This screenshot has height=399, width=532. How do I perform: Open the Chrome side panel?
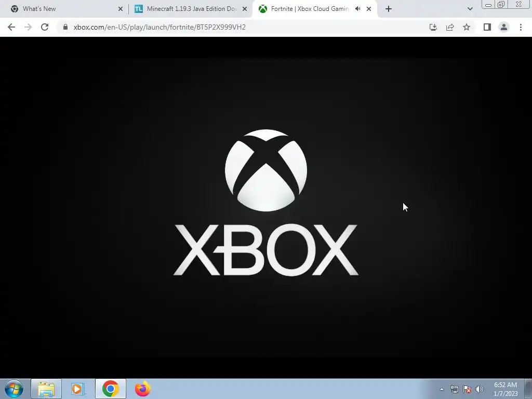click(487, 27)
